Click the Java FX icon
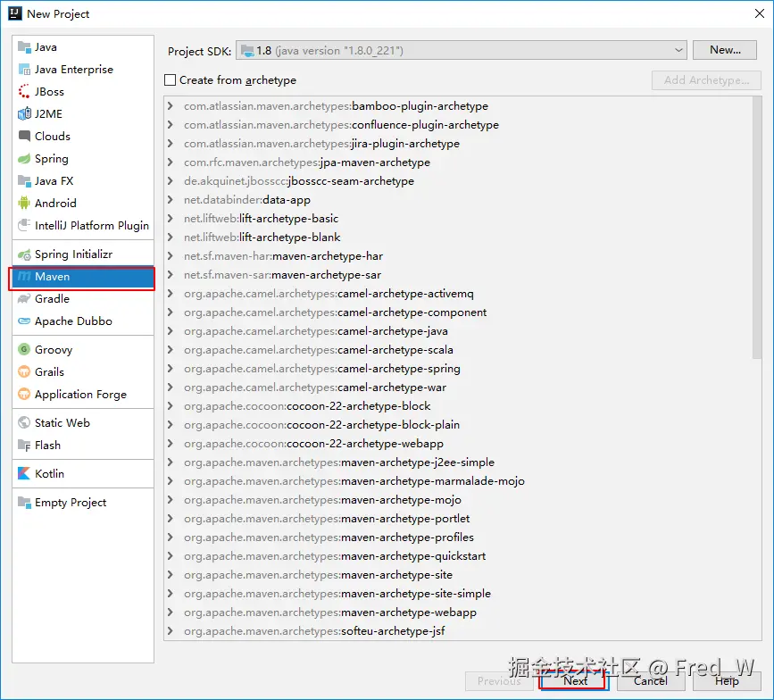The image size is (774, 700). point(24,180)
